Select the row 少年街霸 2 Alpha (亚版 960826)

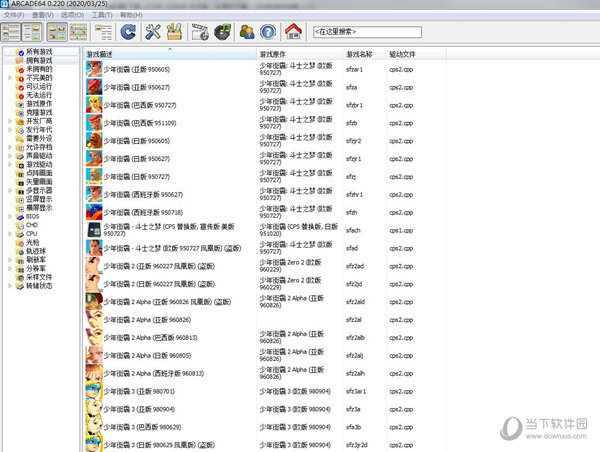[265, 320]
